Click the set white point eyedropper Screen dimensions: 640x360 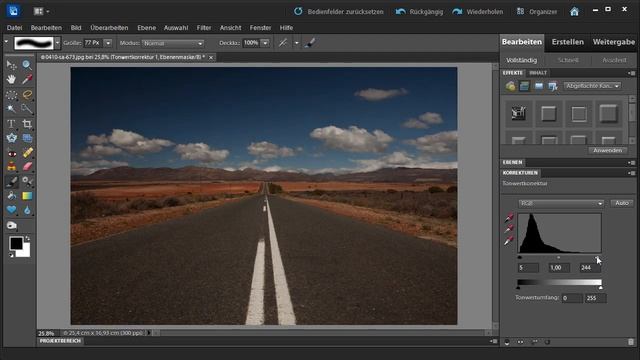(x=509, y=241)
